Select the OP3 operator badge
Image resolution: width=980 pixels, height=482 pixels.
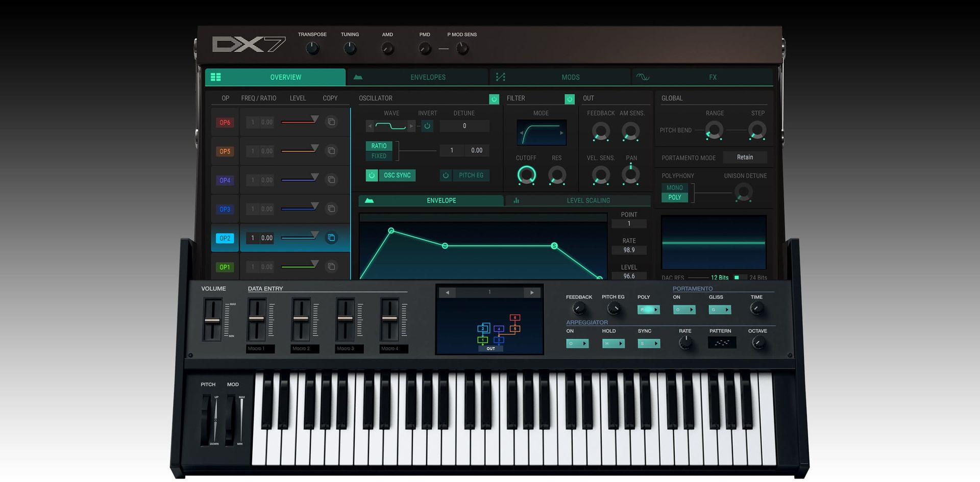pyautogui.click(x=225, y=209)
